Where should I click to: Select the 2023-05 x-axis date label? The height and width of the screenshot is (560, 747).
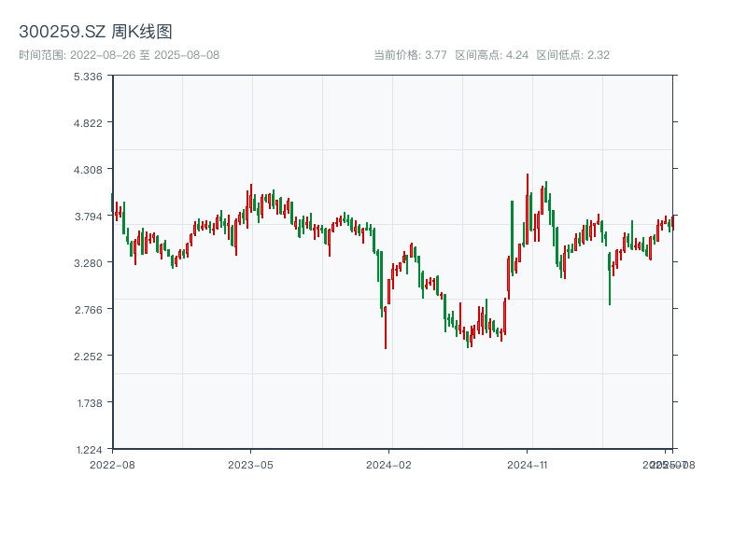pos(250,464)
